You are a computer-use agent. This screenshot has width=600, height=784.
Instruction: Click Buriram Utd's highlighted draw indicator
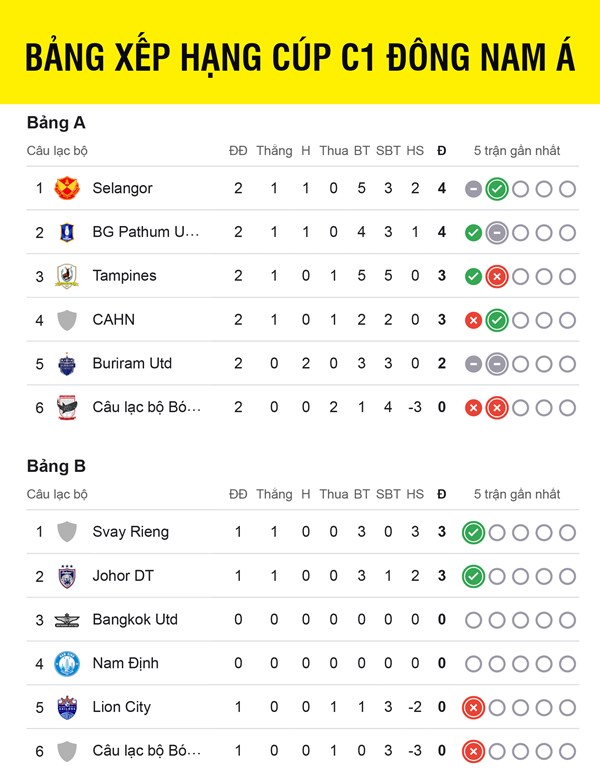point(496,365)
